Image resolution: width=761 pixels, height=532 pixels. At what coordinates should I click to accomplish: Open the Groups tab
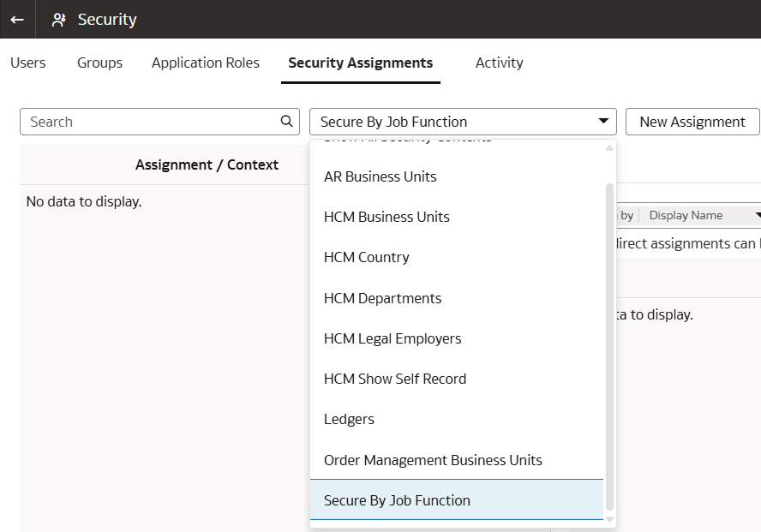point(99,63)
